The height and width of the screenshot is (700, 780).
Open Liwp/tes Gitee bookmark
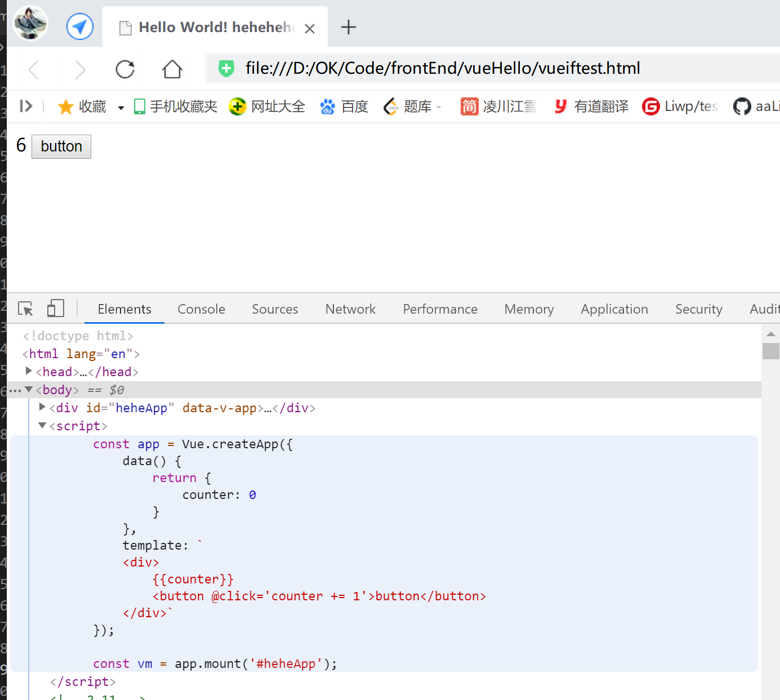pos(680,106)
